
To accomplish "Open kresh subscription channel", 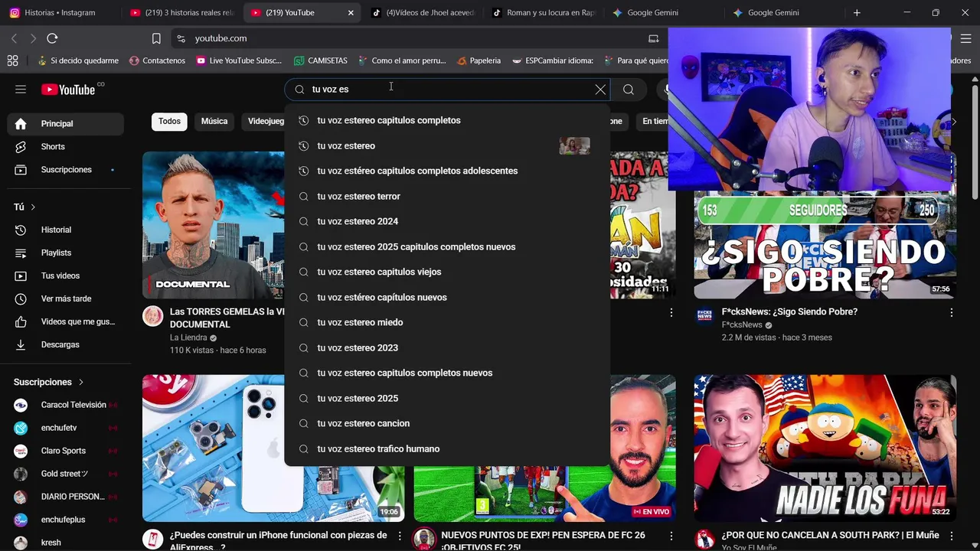I will coord(65,543).
